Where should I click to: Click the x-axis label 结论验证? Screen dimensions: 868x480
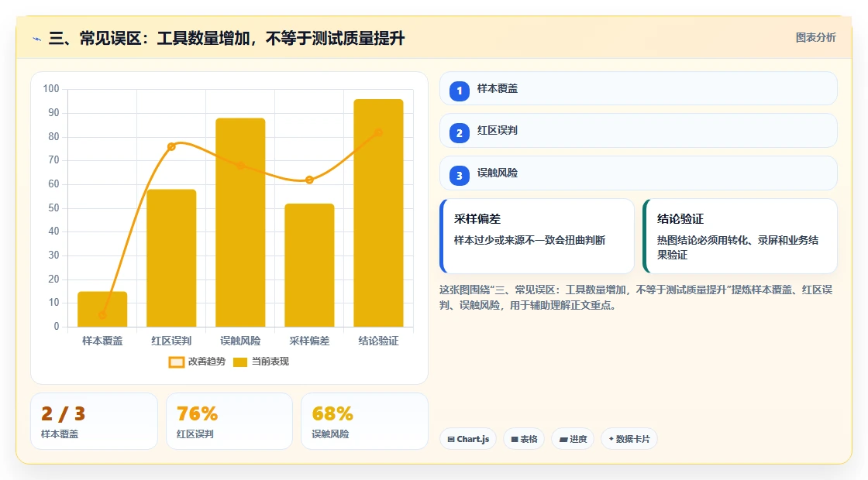coord(379,341)
